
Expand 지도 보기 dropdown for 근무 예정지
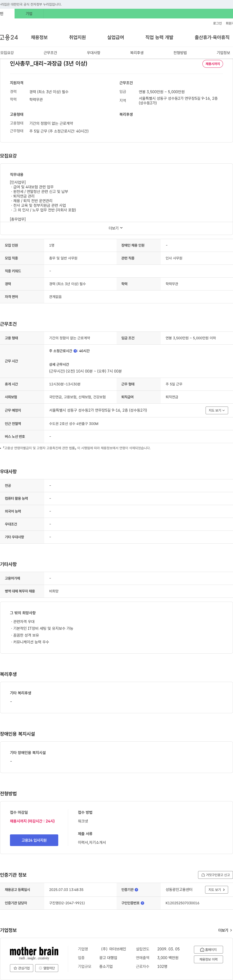(217, 410)
